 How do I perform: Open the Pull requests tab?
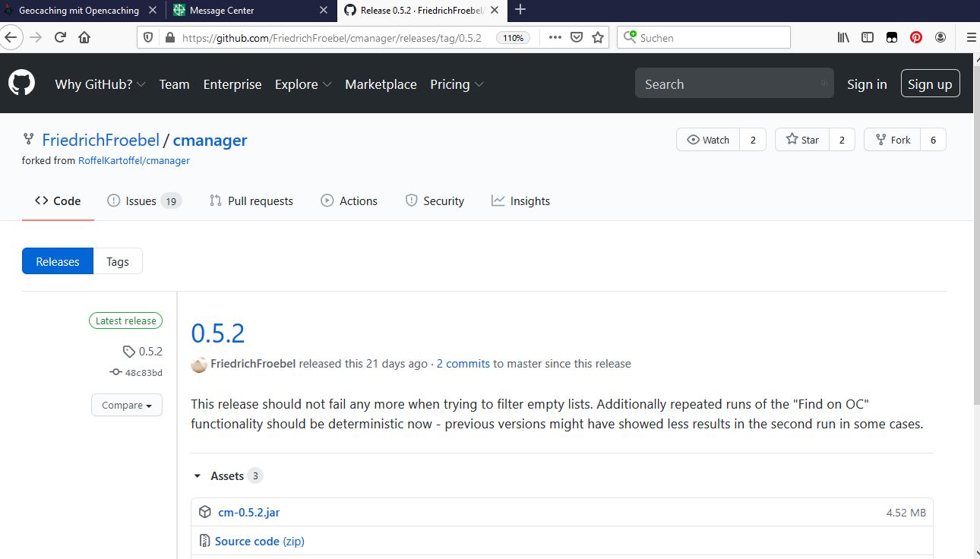click(251, 201)
